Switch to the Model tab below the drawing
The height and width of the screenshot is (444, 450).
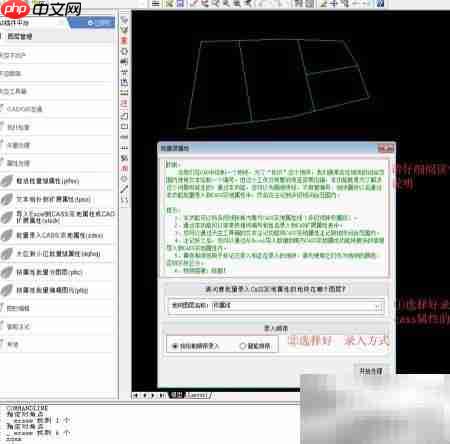177,395
